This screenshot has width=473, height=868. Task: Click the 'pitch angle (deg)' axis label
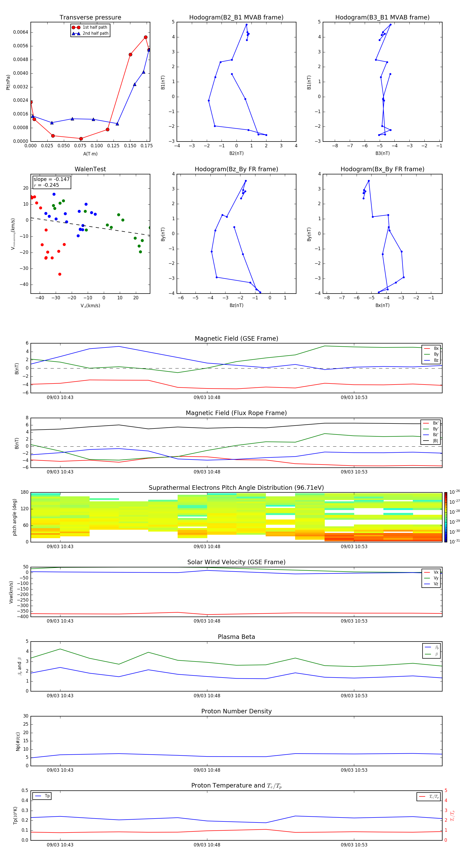point(14,517)
